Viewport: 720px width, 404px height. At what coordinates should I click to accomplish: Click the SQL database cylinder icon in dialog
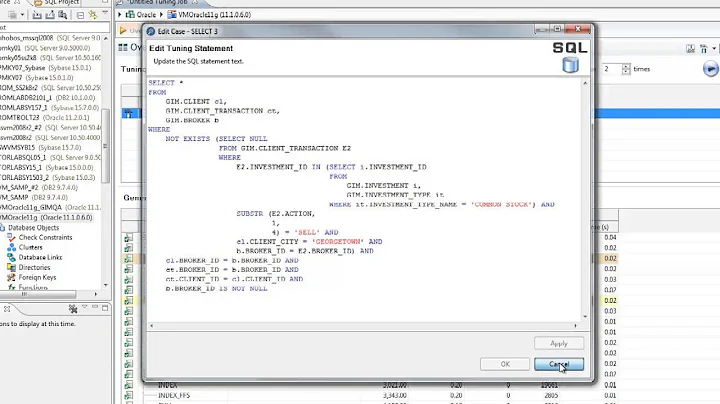[x=570, y=65]
